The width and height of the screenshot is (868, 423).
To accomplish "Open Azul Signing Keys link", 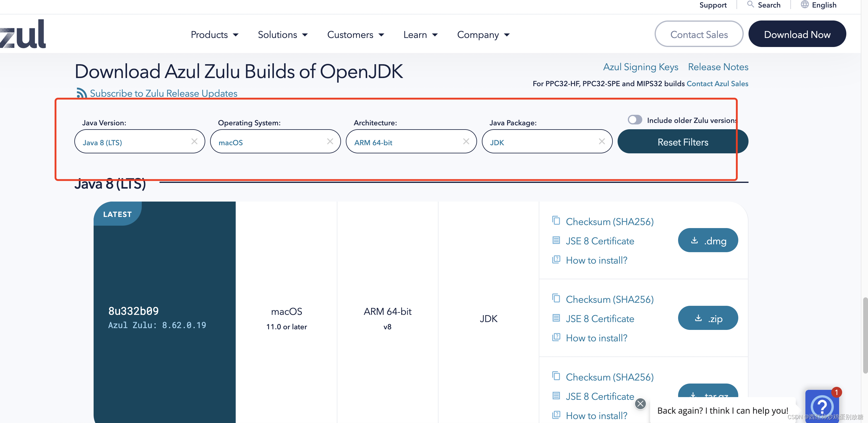I will [x=640, y=67].
